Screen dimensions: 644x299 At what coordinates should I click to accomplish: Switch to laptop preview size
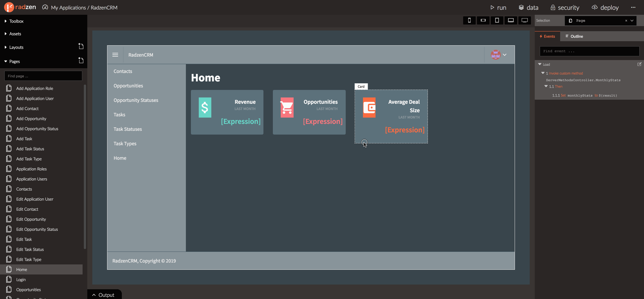[511, 20]
